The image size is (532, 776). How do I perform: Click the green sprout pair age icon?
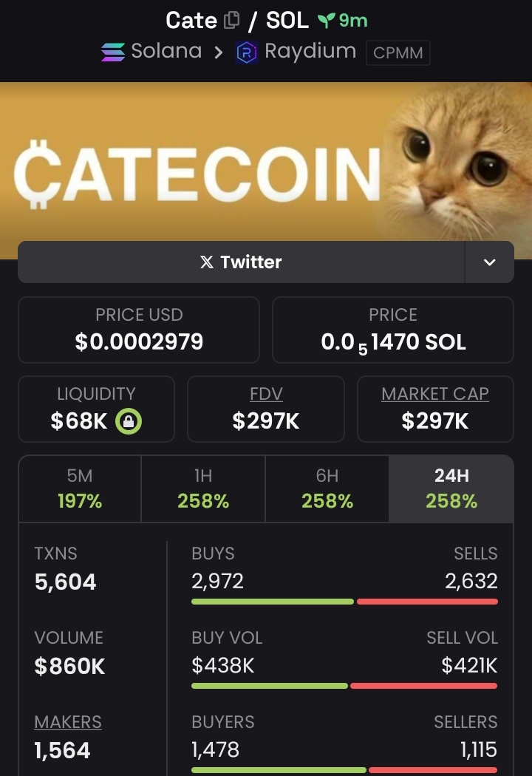pos(326,21)
